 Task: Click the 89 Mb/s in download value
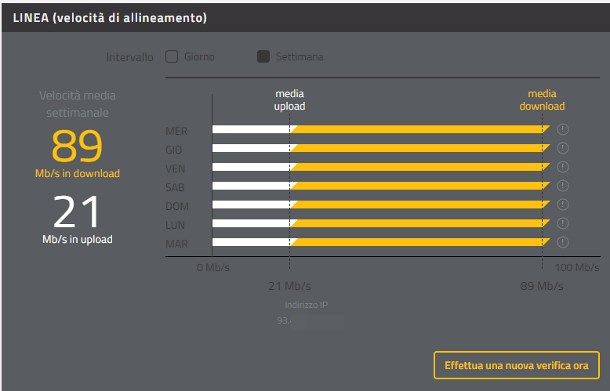77,153
